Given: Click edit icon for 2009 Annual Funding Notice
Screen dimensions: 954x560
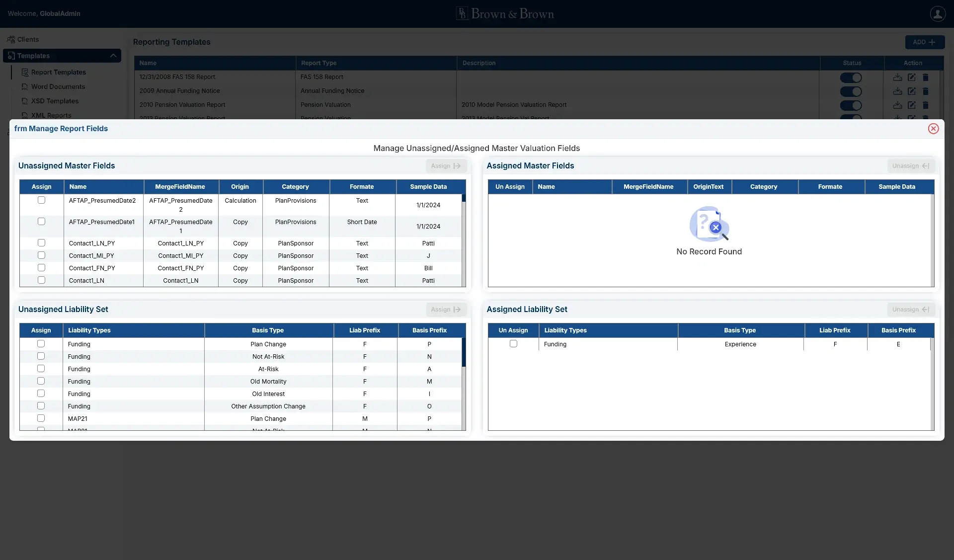Looking at the screenshot, I should click(911, 91).
